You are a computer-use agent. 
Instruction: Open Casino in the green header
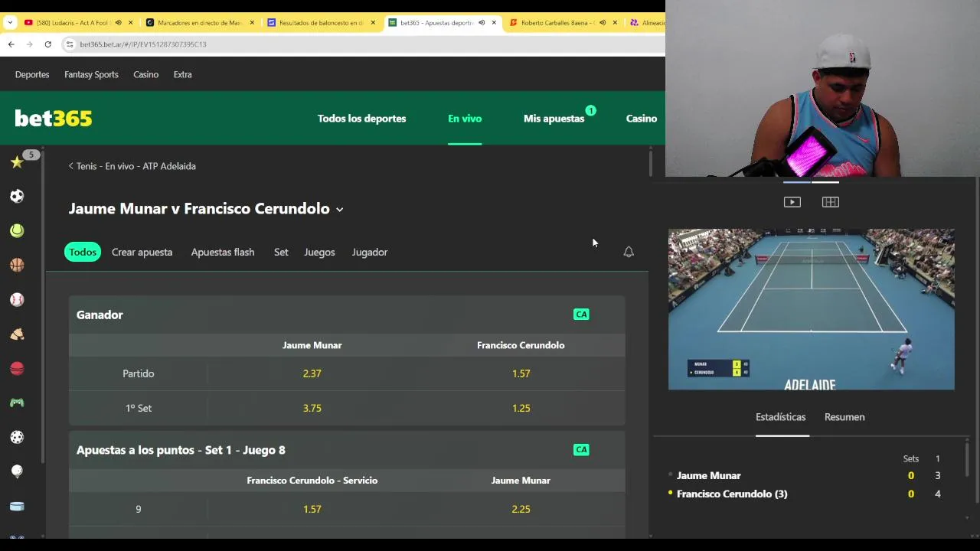(642, 119)
